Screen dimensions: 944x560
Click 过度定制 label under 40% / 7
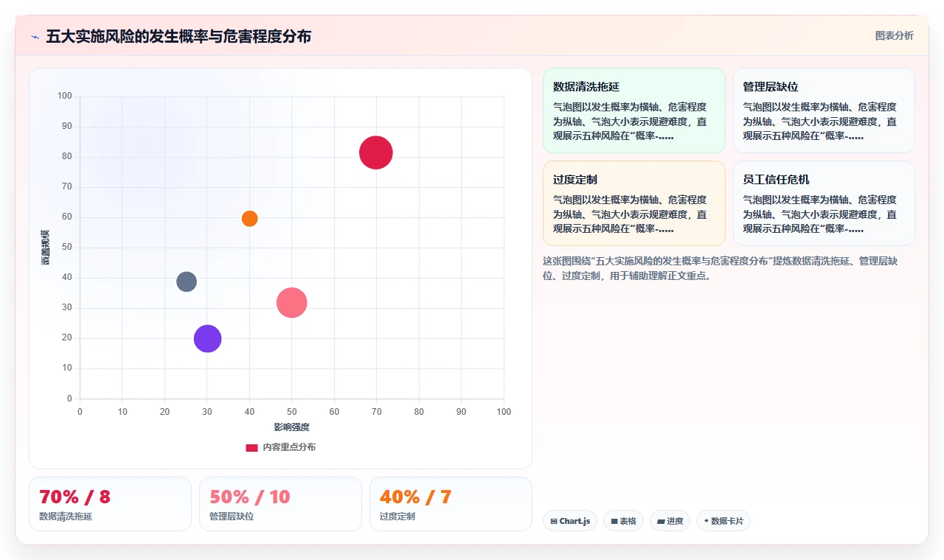tap(398, 517)
